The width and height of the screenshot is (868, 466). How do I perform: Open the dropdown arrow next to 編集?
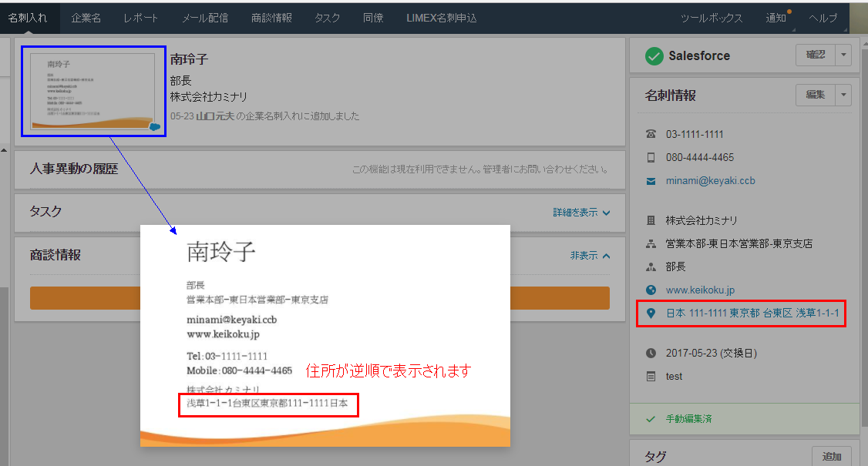point(843,95)
